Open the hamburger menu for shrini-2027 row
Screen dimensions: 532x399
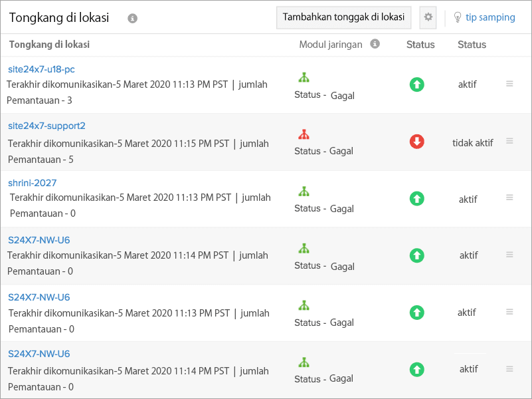pos(509,198)
